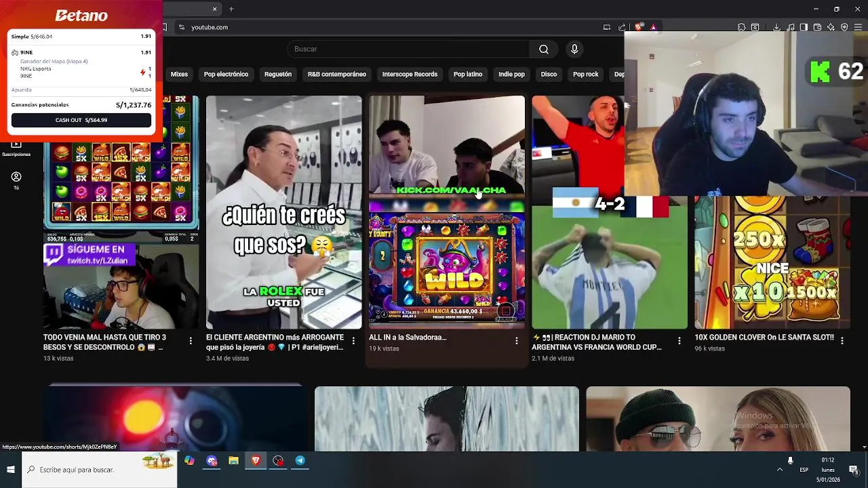Open Copilot from the taskbar

189,461
